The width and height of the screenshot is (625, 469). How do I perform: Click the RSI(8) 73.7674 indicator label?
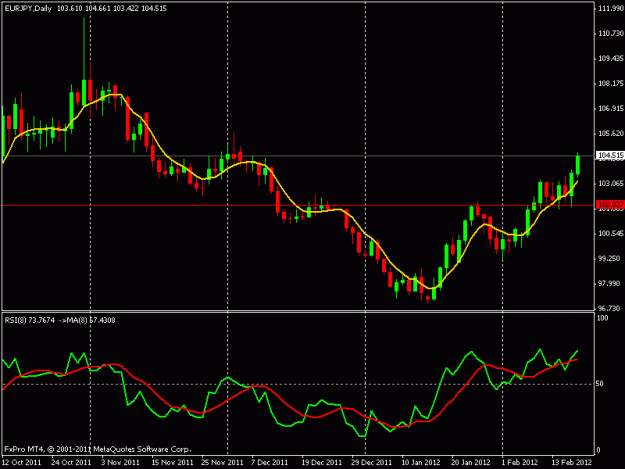[x=29, y=320]
